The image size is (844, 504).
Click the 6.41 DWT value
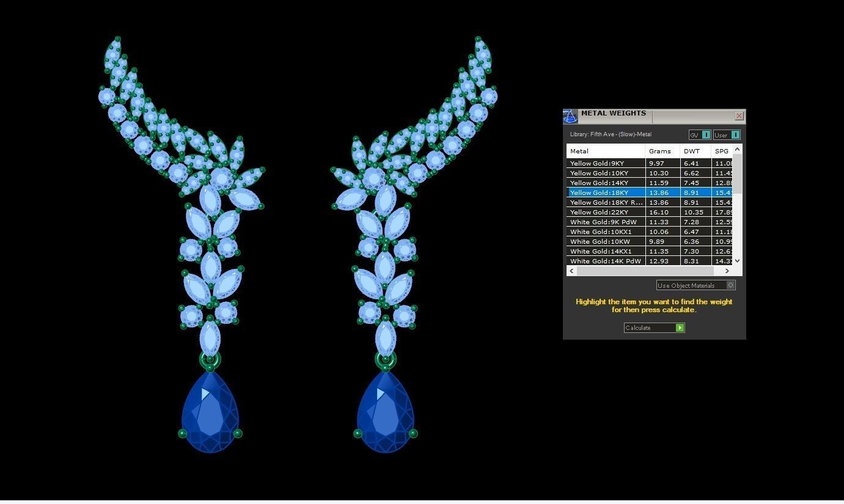(691, 164)
